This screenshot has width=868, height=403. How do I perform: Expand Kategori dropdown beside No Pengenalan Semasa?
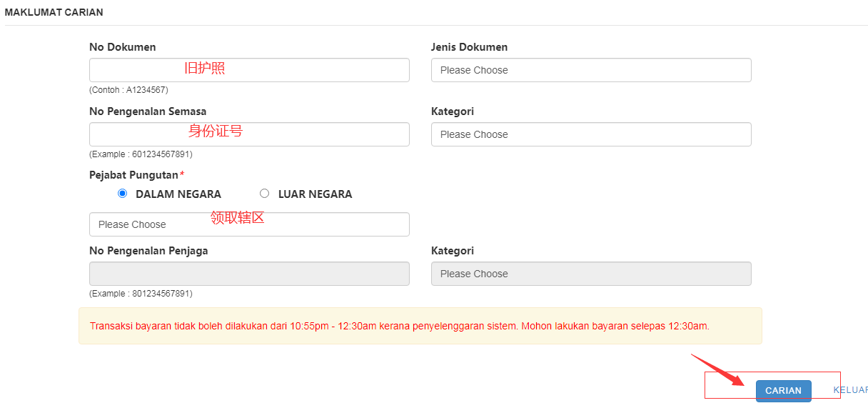[591, 134]
